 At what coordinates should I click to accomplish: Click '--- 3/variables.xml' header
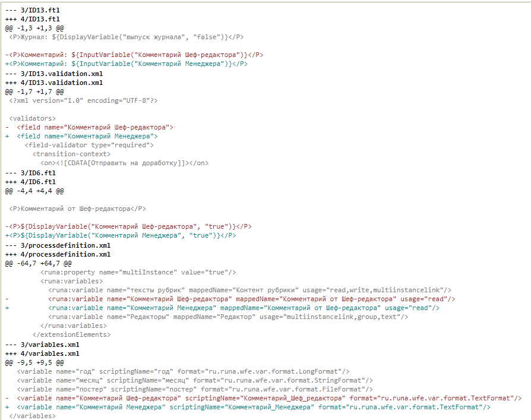point(42,345)
